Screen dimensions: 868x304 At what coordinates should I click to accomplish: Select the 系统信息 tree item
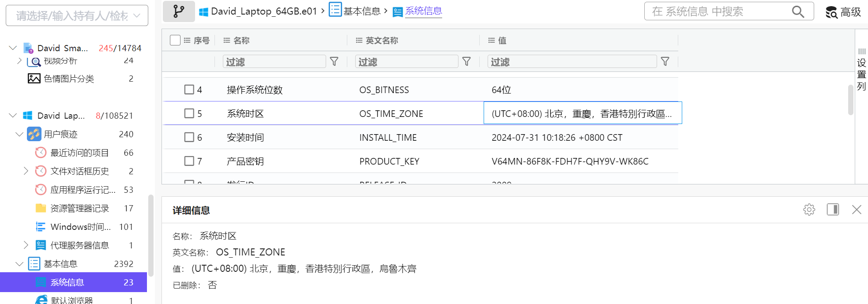click(x=73, y=282)
